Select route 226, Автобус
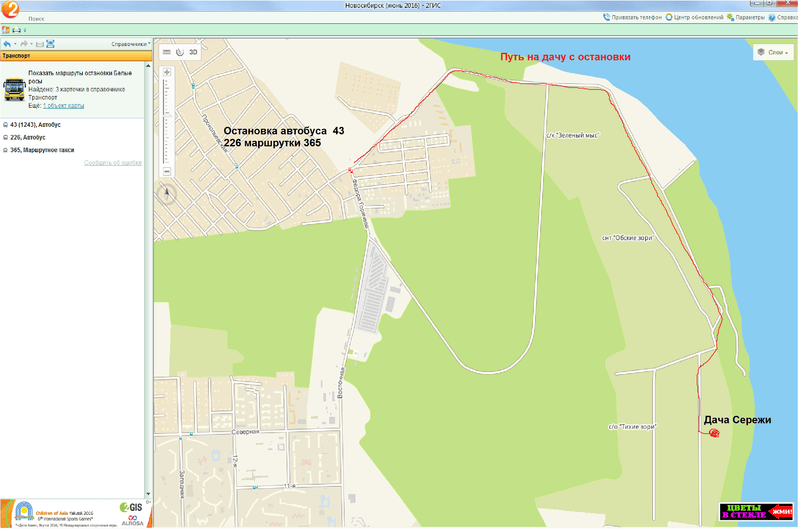The width and height of the screenshot is (800, 529). [28, 137]
